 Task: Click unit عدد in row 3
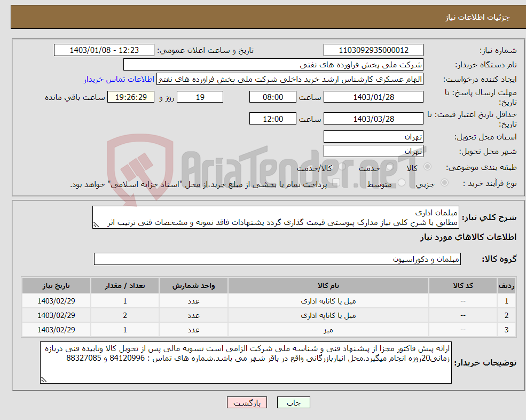[193, 330]
